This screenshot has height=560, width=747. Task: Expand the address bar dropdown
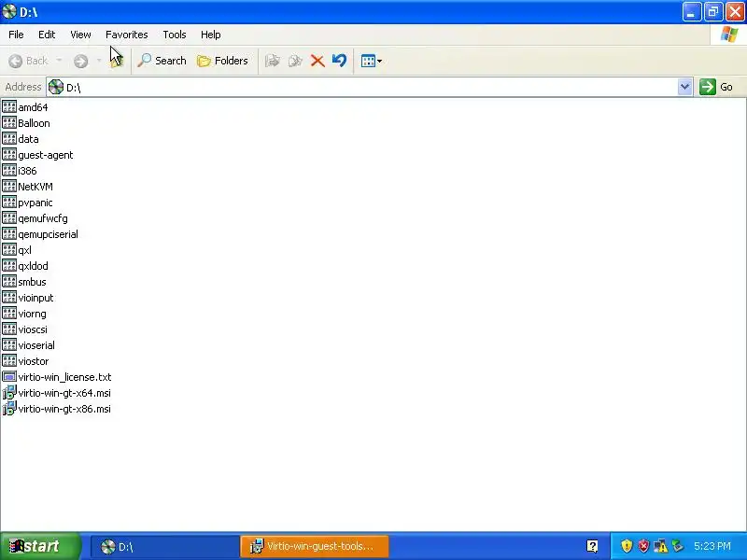(684, 87)
